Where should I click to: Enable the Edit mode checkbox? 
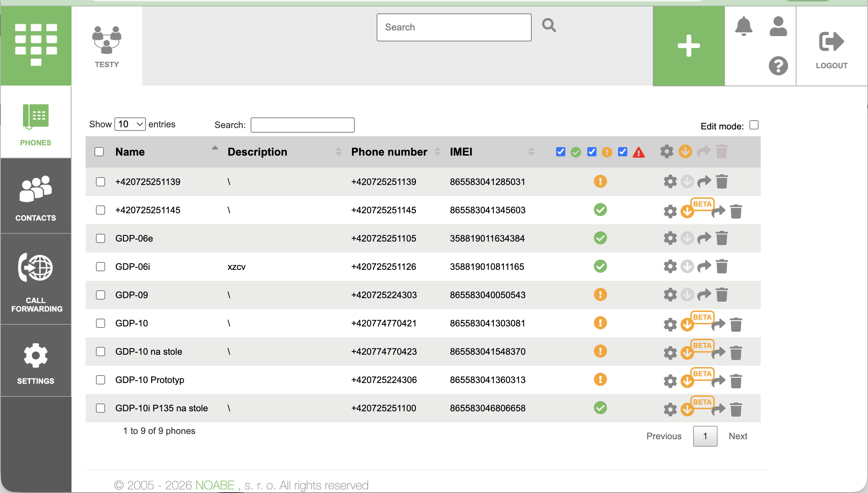click(754, 125)
